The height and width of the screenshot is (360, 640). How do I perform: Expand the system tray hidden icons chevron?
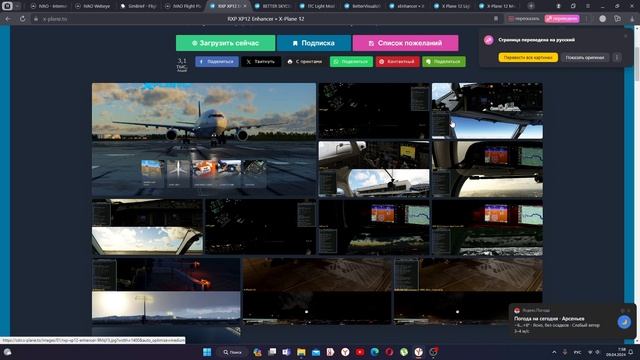pos(554,352)
